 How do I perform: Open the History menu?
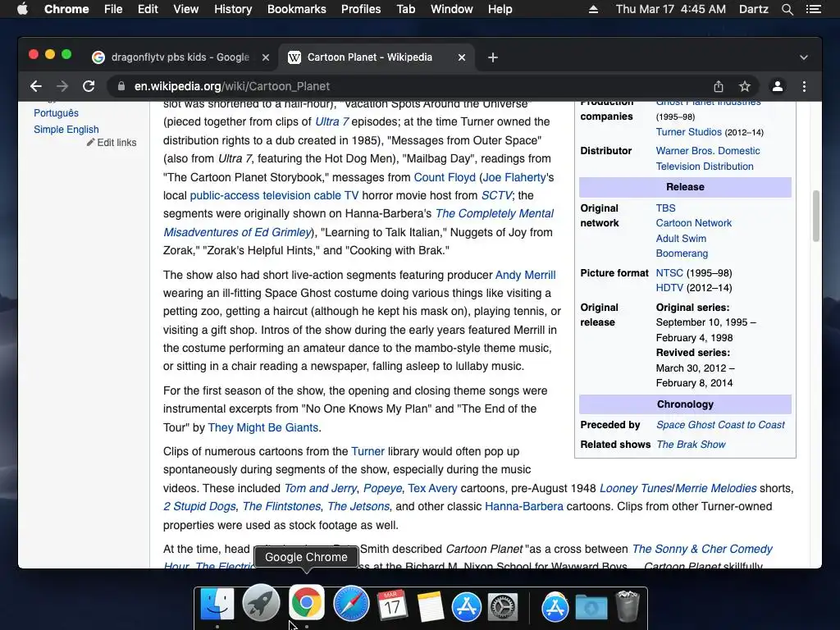click(x=233, y=9)
